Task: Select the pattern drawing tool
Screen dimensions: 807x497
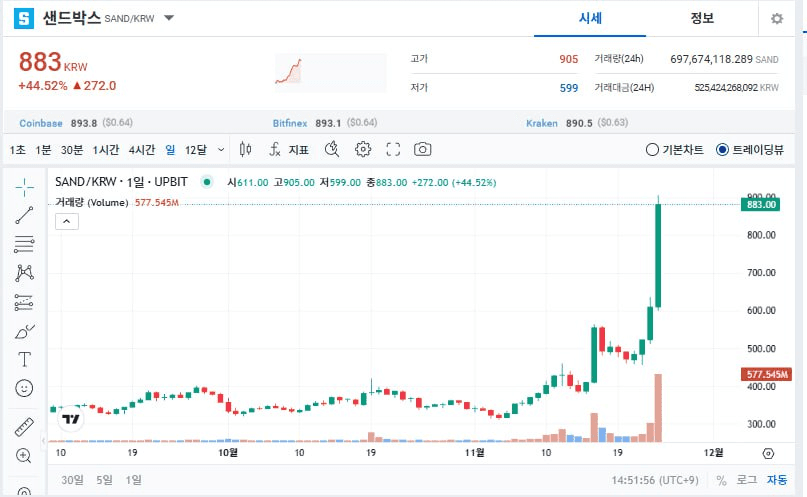Action: pyautogui.click(x=24, y=273)
